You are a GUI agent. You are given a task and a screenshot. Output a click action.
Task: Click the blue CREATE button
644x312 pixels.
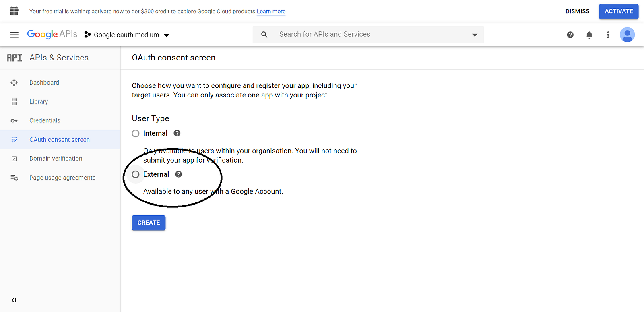(x=149, y=223)
